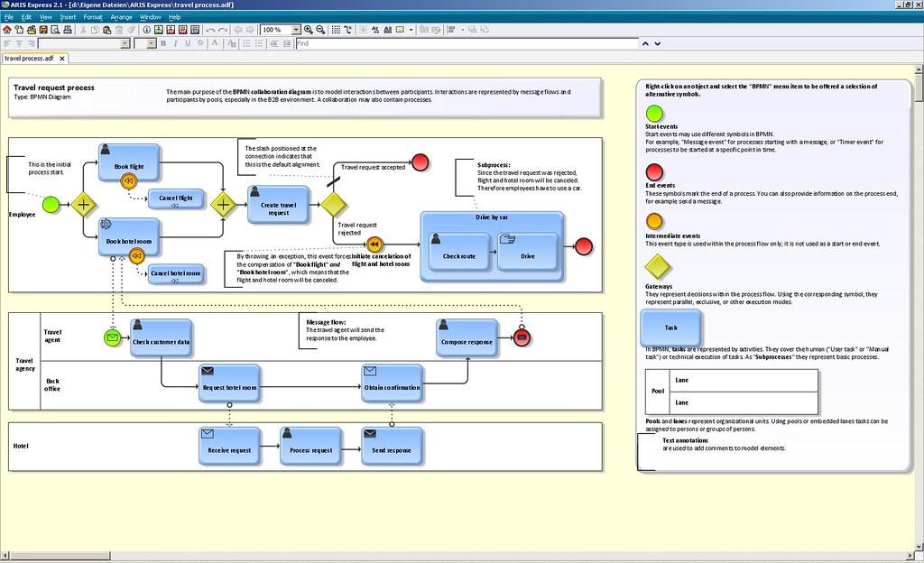Screen dimensions: 924x563
Task: Click the Open file toolbar icon
Action: click(32, 30)
